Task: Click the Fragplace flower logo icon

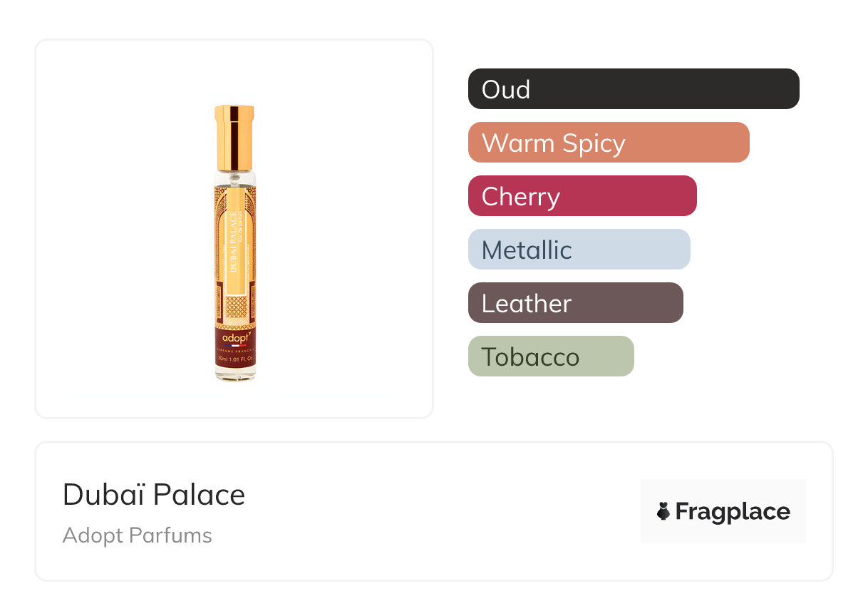Action: tap(663, 511)
